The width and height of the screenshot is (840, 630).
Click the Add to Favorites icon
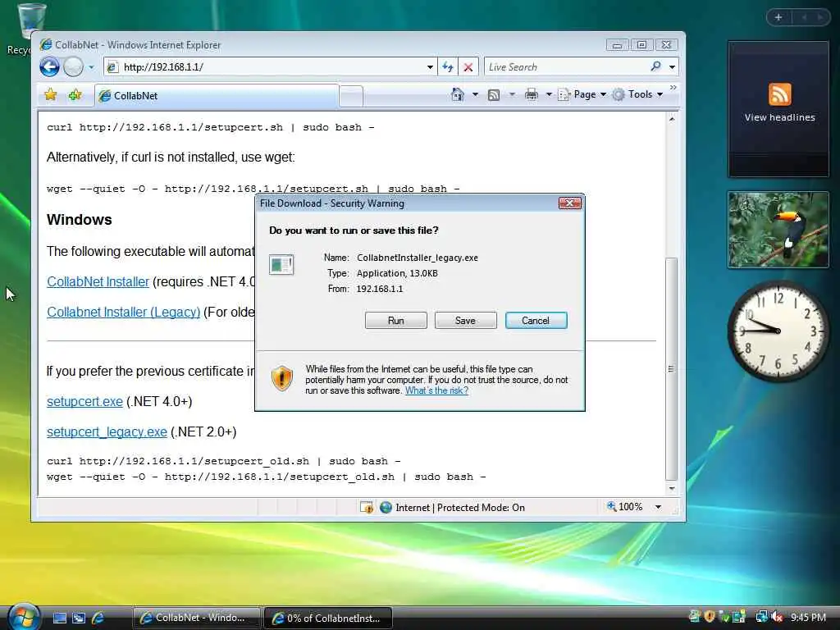point(75,95)
